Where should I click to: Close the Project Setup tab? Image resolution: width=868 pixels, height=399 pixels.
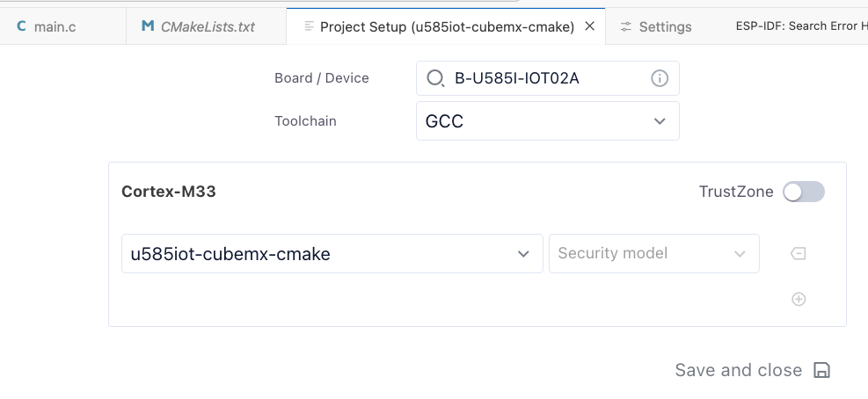[x=590, y=26]
